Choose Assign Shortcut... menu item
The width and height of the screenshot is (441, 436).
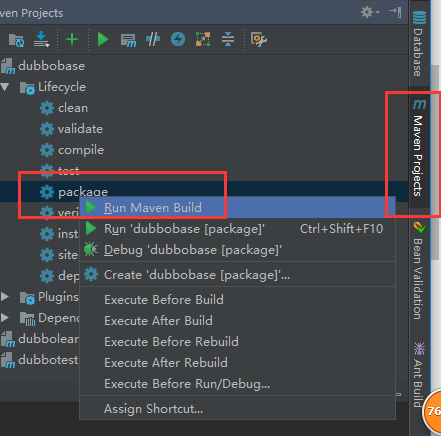[x=237, y=409]
